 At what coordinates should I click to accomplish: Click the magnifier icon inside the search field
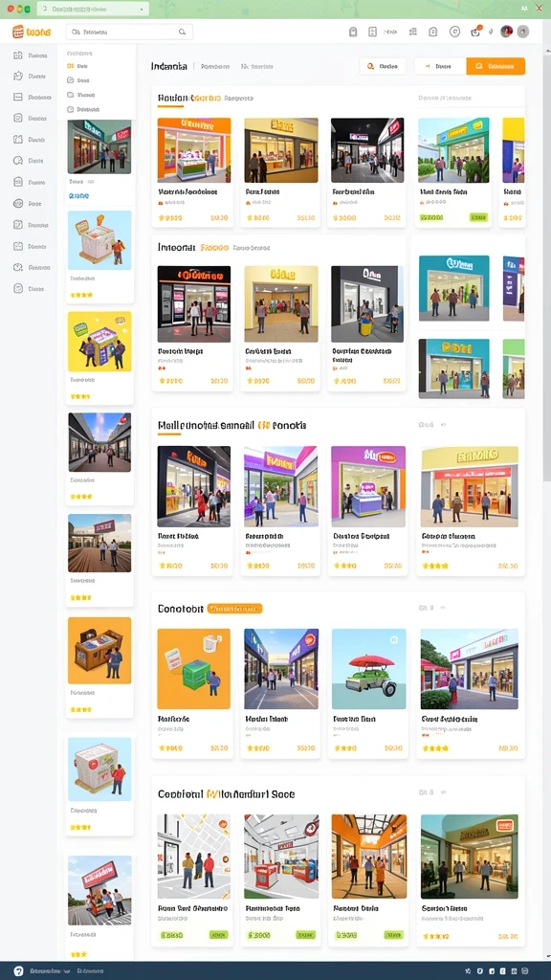coord(183,32)
